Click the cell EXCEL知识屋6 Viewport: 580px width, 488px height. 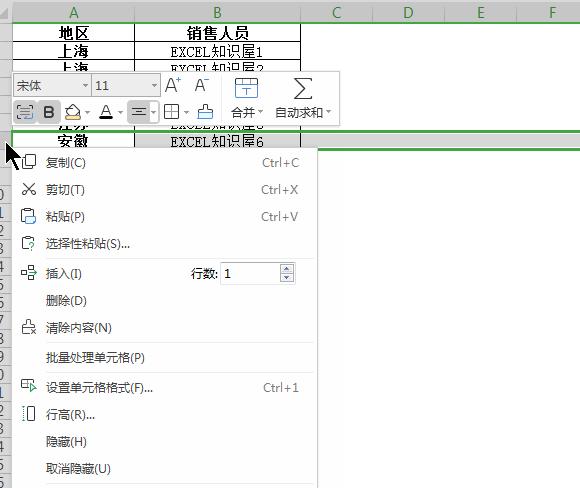[x=218, y=141]
